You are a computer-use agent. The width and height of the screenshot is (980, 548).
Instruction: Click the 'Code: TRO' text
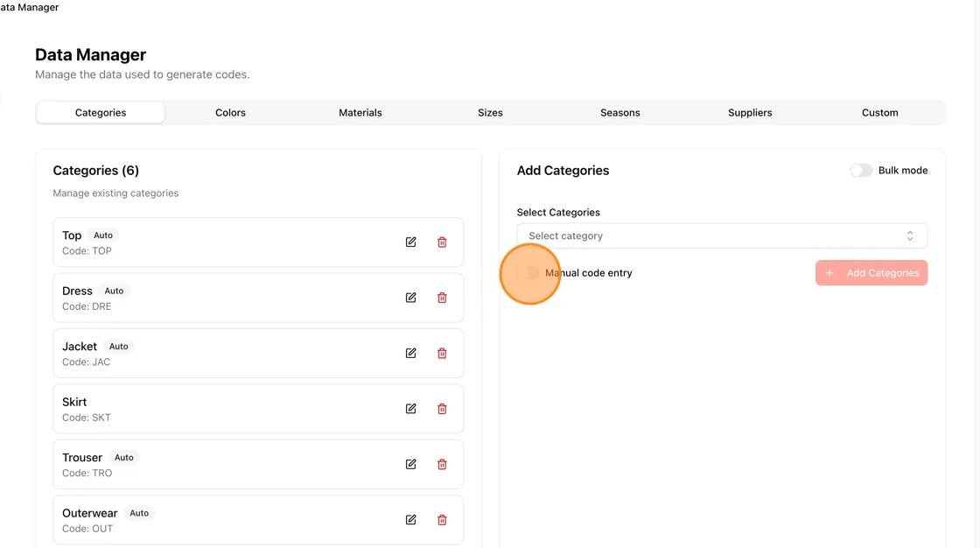pyautogui.click(x=87, y=473)
